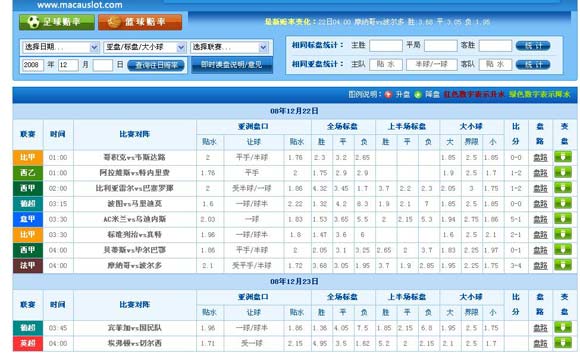Image resolution: width=580 pixels, height=360 pixels.
Task: Focus the 半球/一球 handicap field
Action: pos(431,64)
